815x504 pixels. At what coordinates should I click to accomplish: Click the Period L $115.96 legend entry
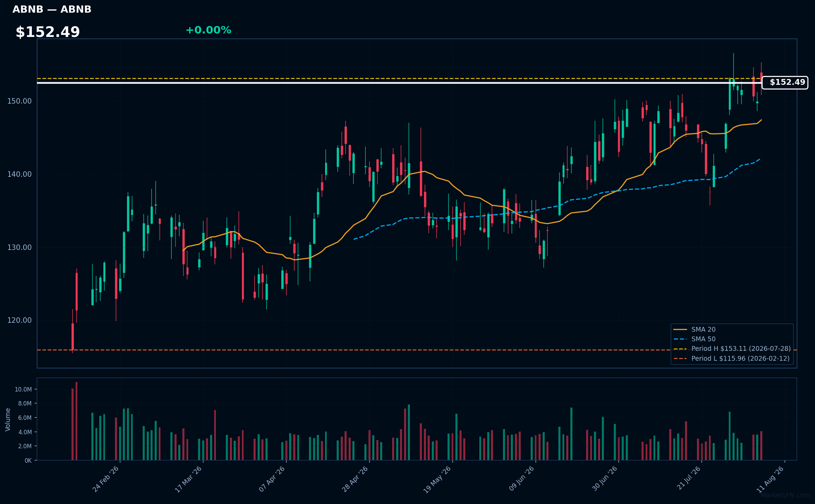[x=732, y=358]
